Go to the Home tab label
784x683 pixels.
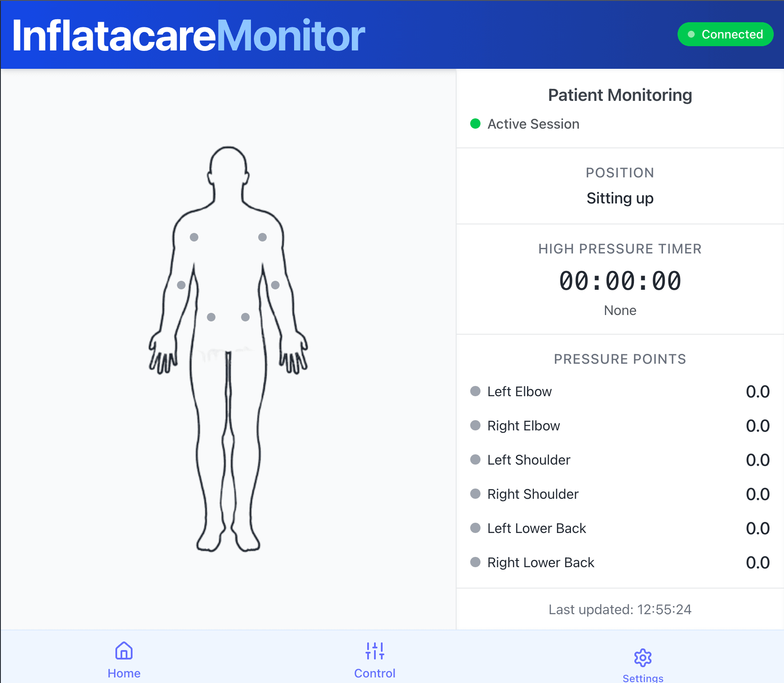coord(124,673)
